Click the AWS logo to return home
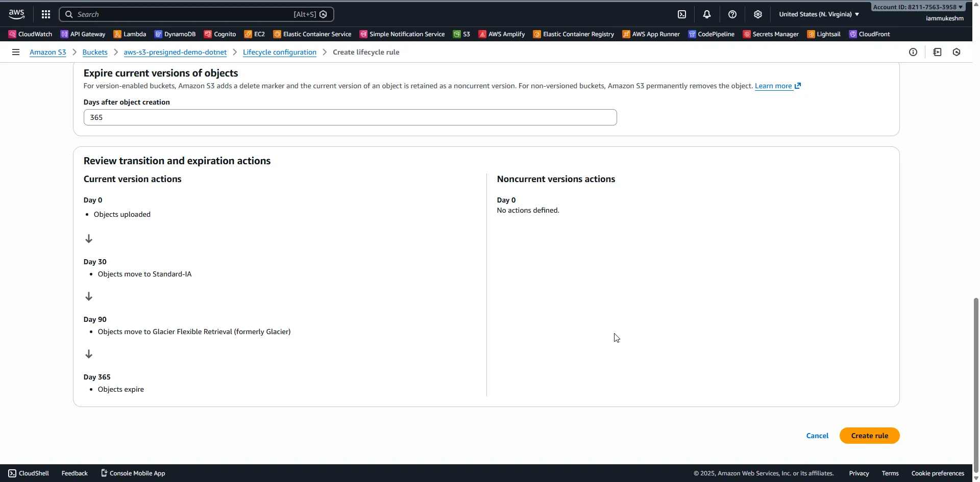 tap(16, 14)
